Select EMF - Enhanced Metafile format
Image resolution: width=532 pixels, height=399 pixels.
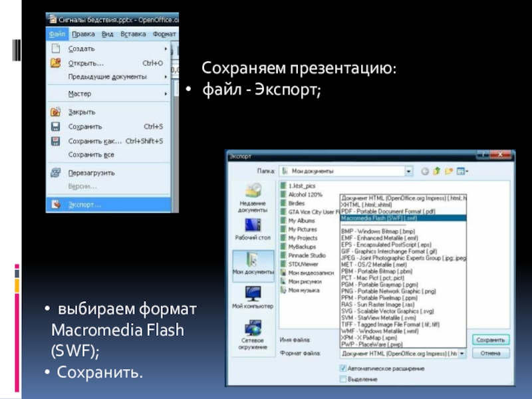[403, 238]
